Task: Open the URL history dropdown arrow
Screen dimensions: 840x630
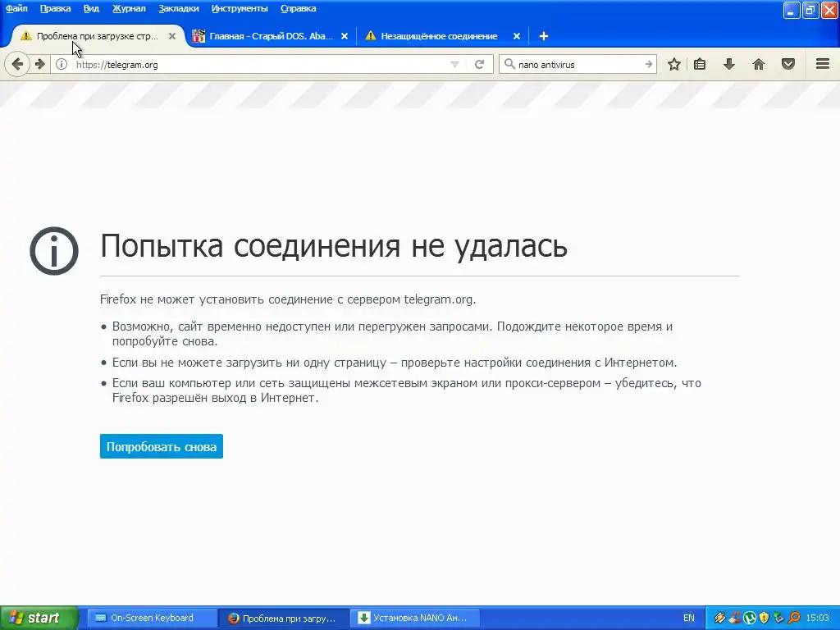Action: click(x=454, y=64)
